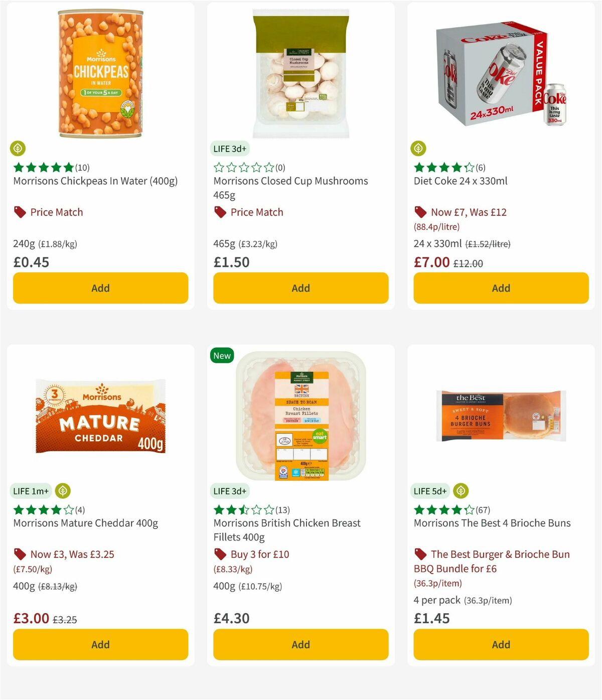Add Diet Coke 24 x 330ml to basket
Viewport: 602px width, 700px height.
pos(501,288)
